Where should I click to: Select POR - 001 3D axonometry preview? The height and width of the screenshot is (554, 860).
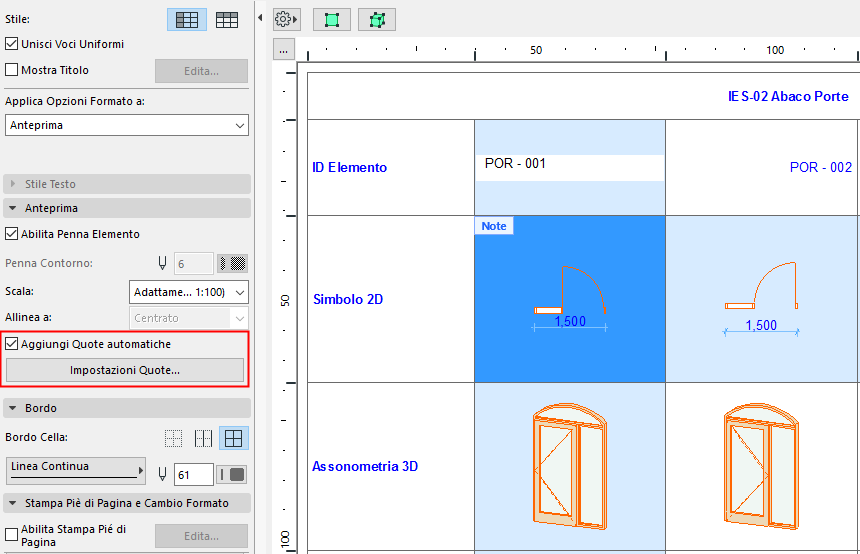570,466
